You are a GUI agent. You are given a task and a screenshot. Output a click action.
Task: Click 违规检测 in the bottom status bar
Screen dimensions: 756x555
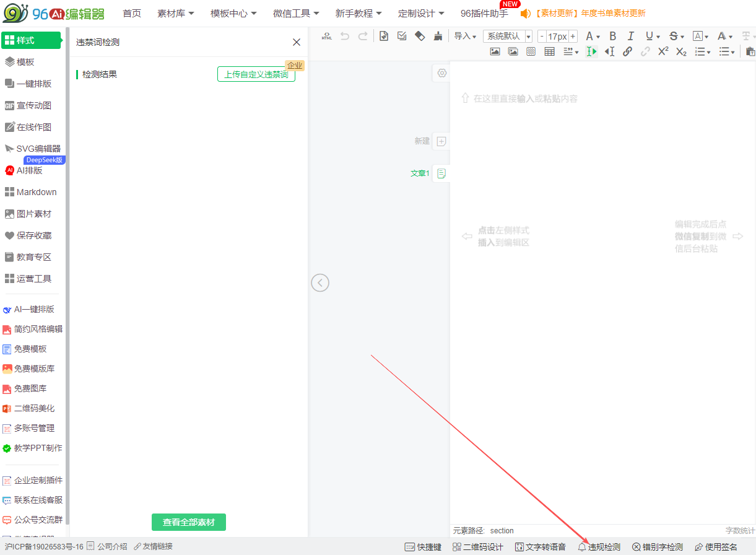point(599,547)
